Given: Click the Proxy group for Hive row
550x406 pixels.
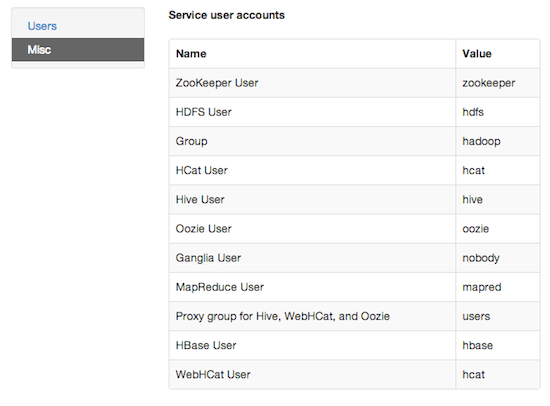Looking at the screenshot, I should pyautogui.click(x=355, y=316).
